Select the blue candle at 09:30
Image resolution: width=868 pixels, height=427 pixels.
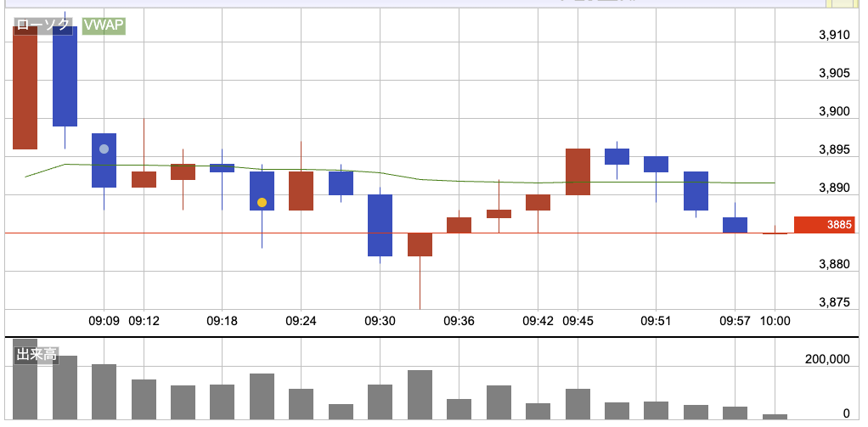point(380,225)
